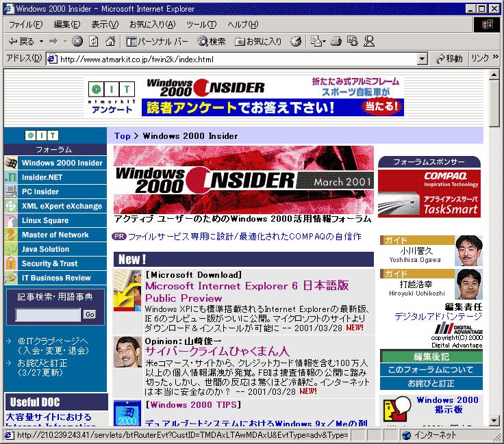Click the Forward arrow toolbar button
The image size is (504, 444).
point(53,42)
